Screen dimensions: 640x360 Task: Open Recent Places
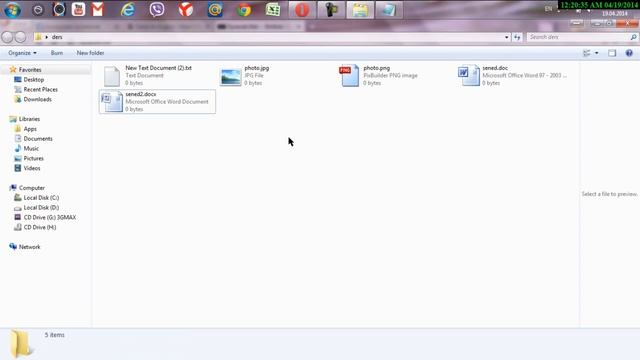click(x=40, y=89)
